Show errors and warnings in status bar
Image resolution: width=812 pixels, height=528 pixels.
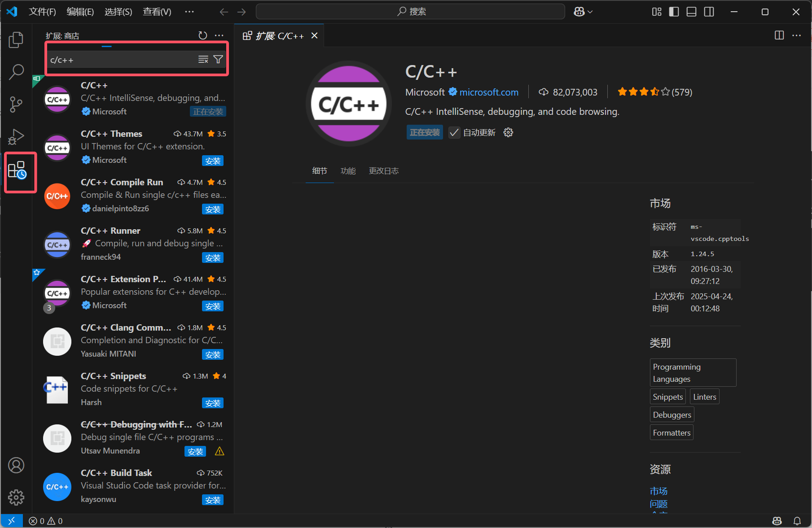click(x=46, y=521)
